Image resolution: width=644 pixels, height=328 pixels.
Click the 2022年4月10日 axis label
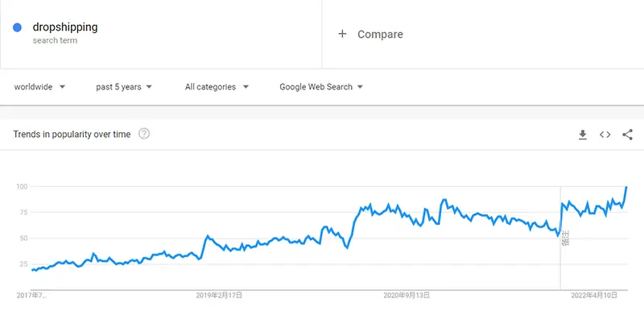(594, 295)
